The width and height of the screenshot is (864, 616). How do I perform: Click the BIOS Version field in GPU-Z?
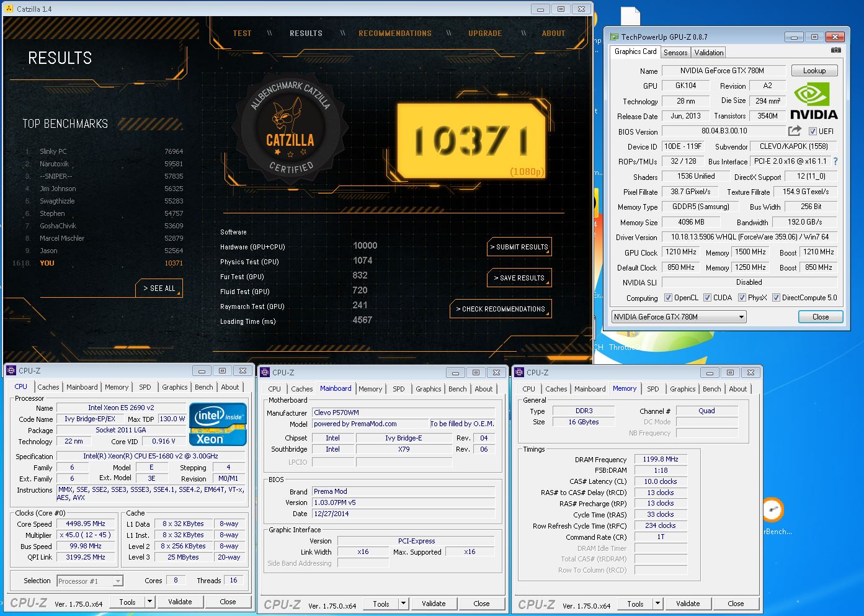[x=724, y=131]
